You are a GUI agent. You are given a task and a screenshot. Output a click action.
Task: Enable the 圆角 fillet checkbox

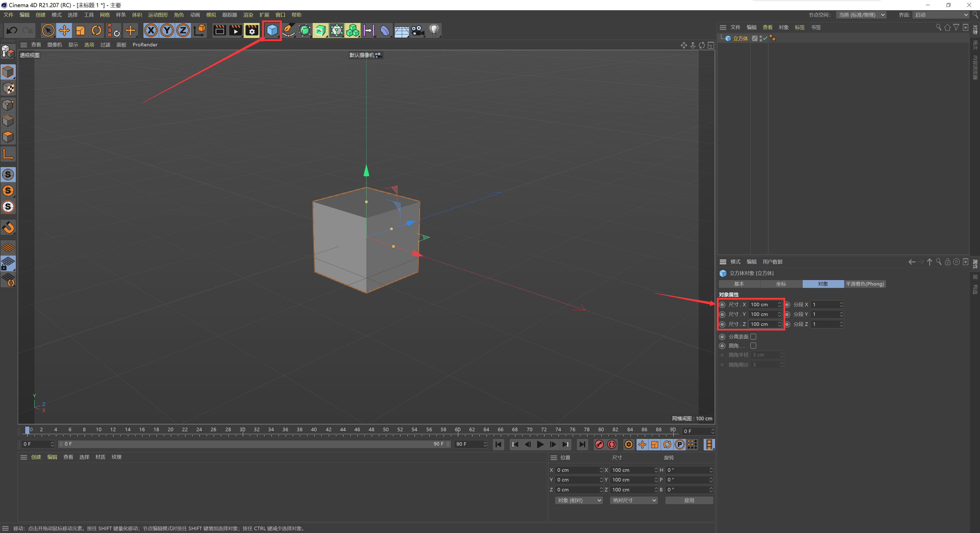pos(753,346)
